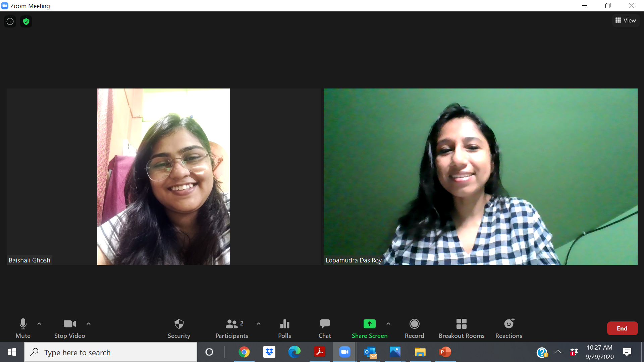Image resolution: width=644 pixels, height=362 pixels.
Task: Expand audio settings next to Mute
Action: coord(39,323)
